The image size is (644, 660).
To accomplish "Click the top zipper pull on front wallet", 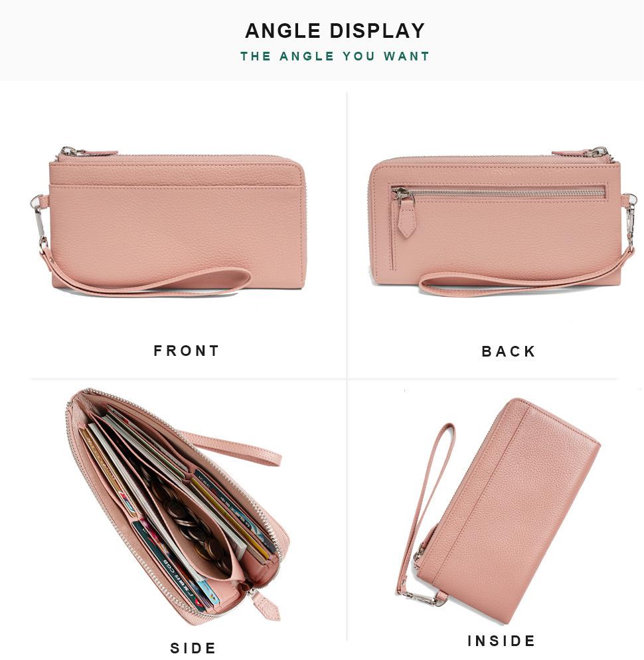I will [x=88, y=152].
